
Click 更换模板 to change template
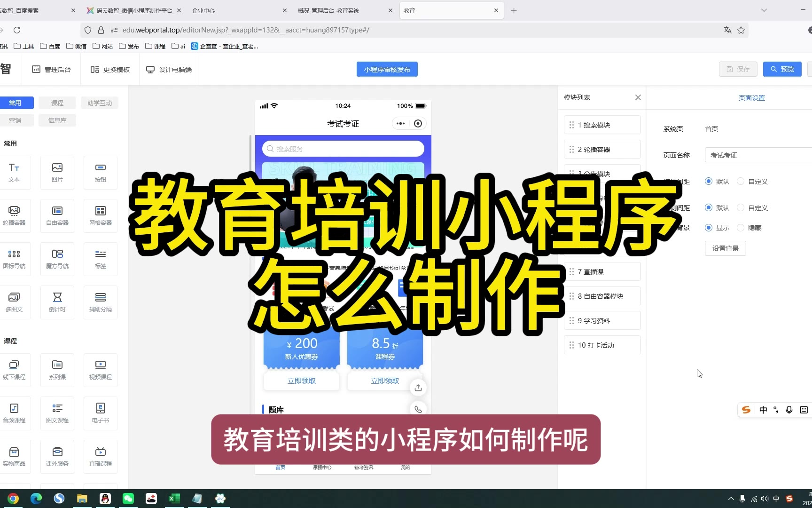(x=110, y=70)
